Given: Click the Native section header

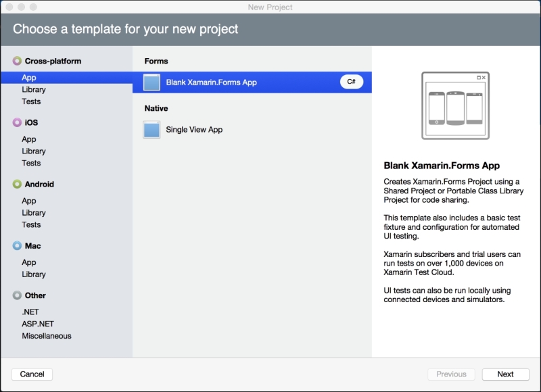Looking at the screenshot, I should [x=156, y=108].
